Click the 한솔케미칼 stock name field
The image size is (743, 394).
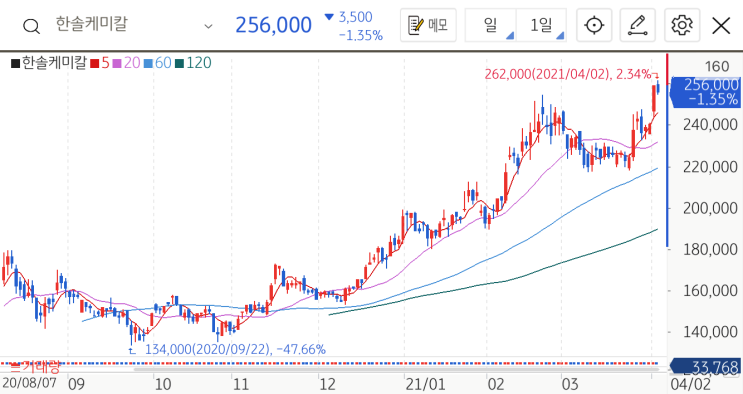point(91,24)
